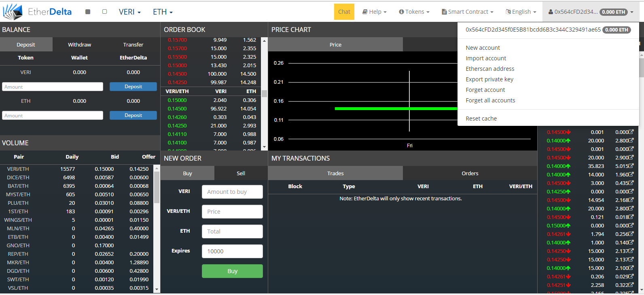Collapse the account dropdown caret

click(x=632, y=12)
